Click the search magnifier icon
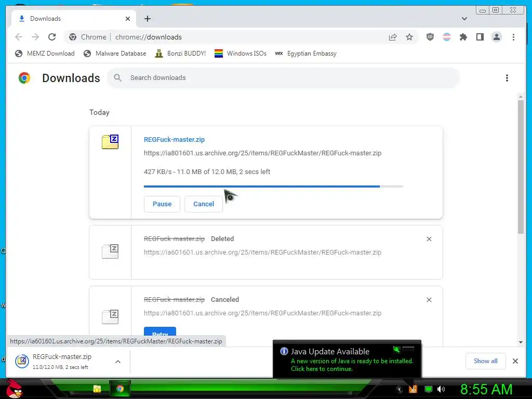532x399 pixels. coord(117,78)
